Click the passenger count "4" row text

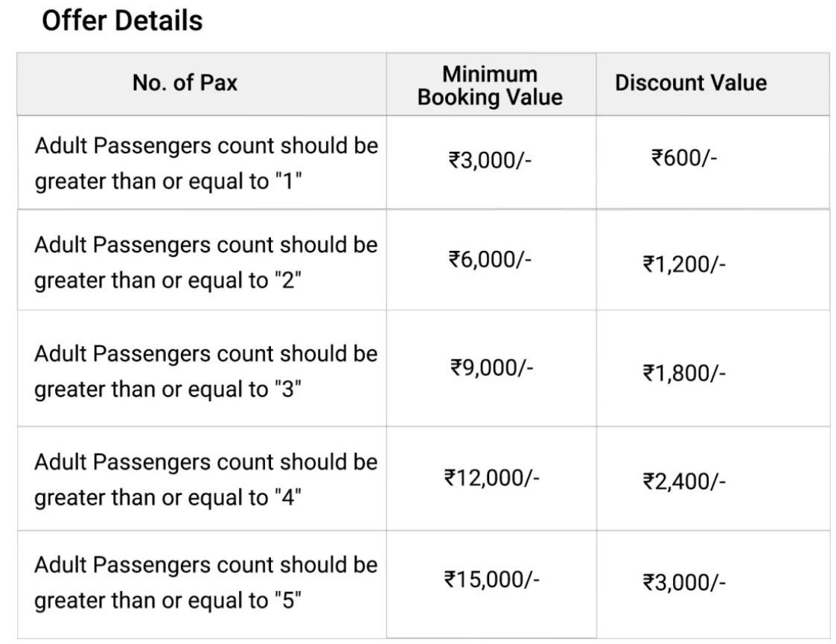pyautogui.click(x=205, y=479)
